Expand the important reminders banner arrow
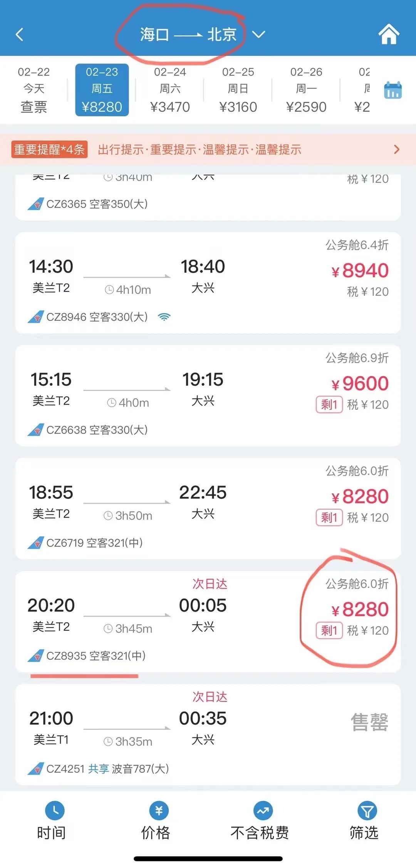Viewport: 416px width, 868px height. coord(397,149)
